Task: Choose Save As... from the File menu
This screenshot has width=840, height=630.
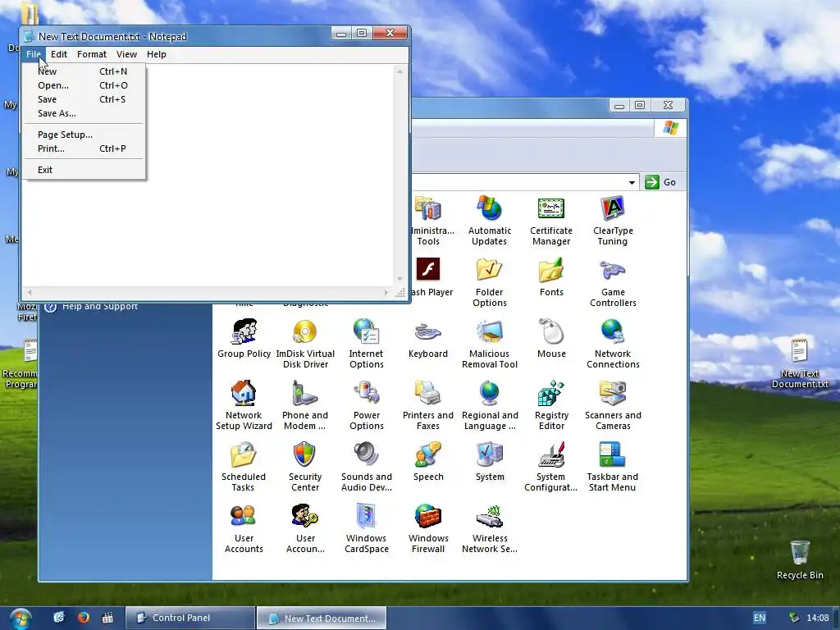Action: pos(84,113)
